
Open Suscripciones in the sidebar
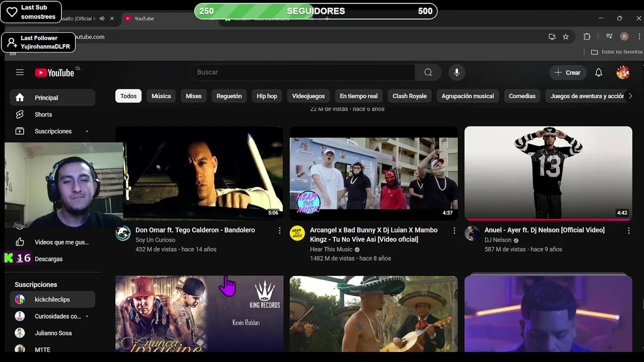tap(52, 131)
